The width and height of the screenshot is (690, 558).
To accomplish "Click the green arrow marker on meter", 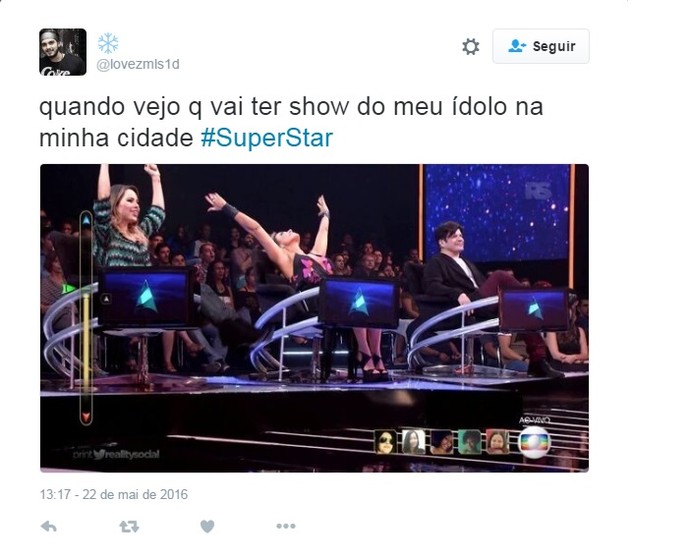I will pyautogui.click(x=69, y=289).
